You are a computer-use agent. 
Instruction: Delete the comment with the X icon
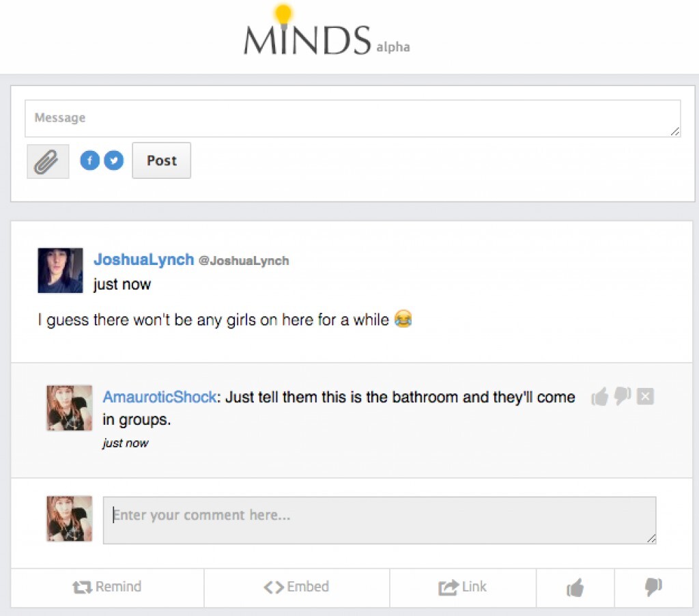pyautogui.click(x=645, y=396)
